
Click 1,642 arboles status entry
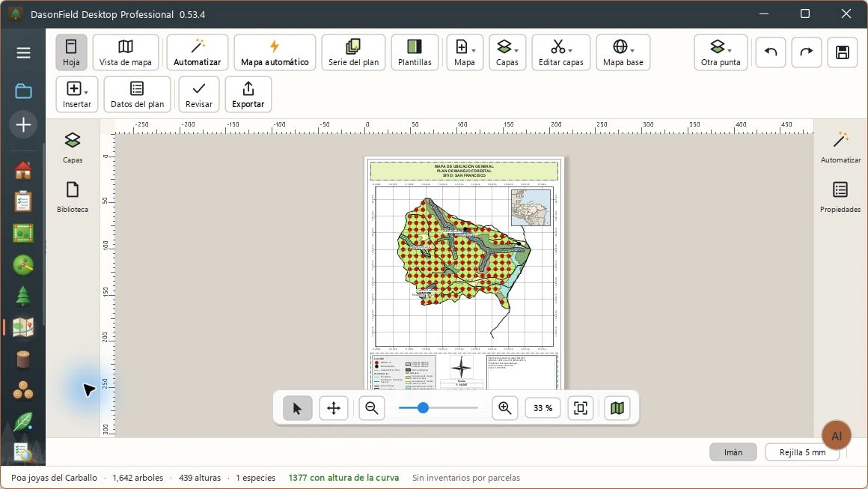tap(138, 477)
